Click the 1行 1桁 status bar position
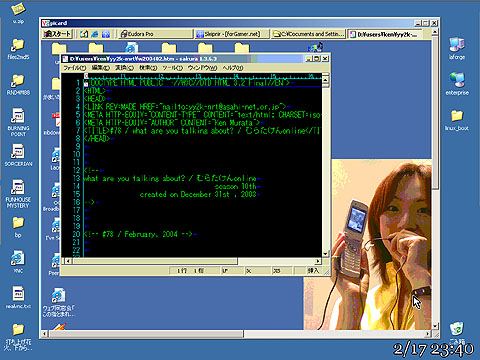 tap(194, 271)
